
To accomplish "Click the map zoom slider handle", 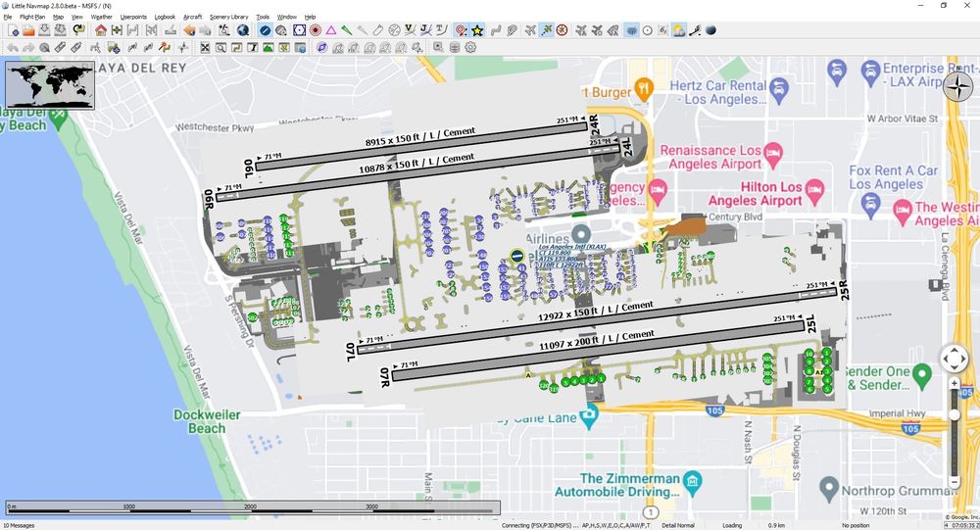I will point(955,415).
